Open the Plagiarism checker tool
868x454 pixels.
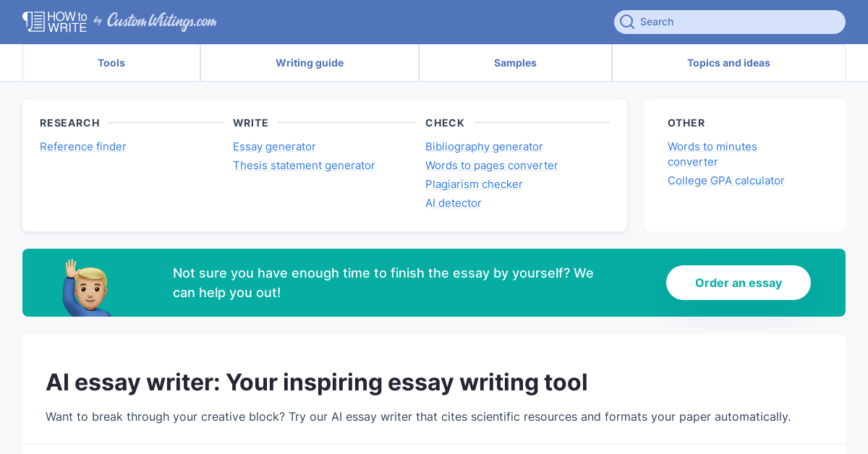click(x=474, y=184)
